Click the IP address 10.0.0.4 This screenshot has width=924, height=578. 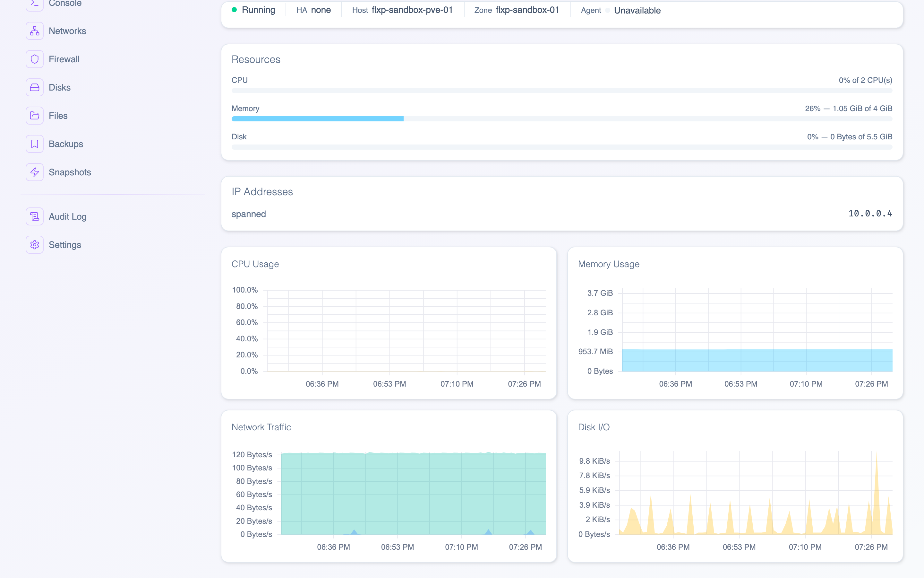click(x=870, y=214)
